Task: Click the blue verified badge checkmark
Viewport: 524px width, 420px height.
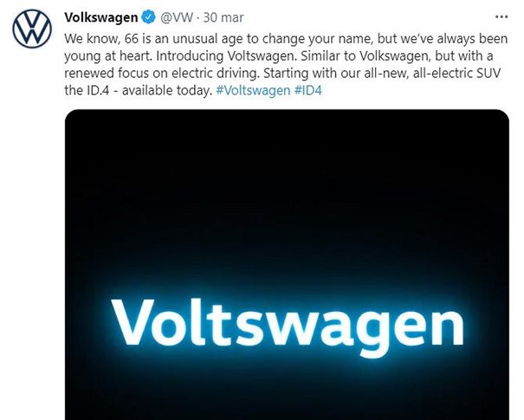Action: pos(149,17)
